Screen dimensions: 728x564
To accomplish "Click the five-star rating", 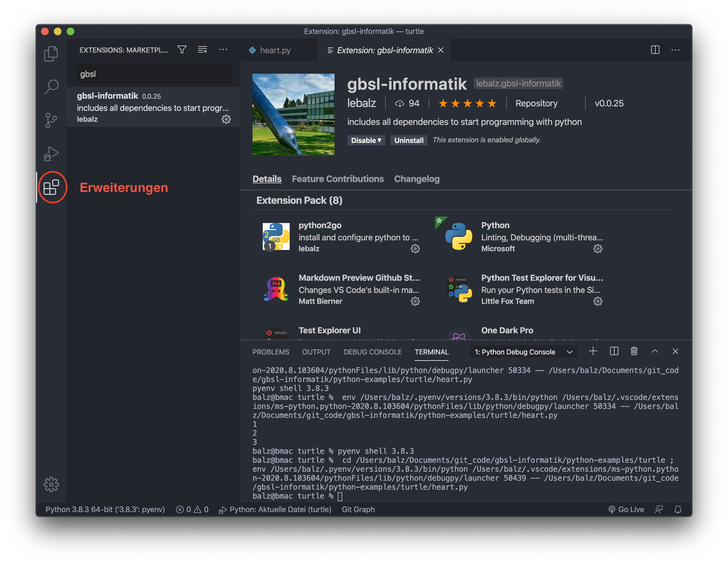I will [467, 103].
